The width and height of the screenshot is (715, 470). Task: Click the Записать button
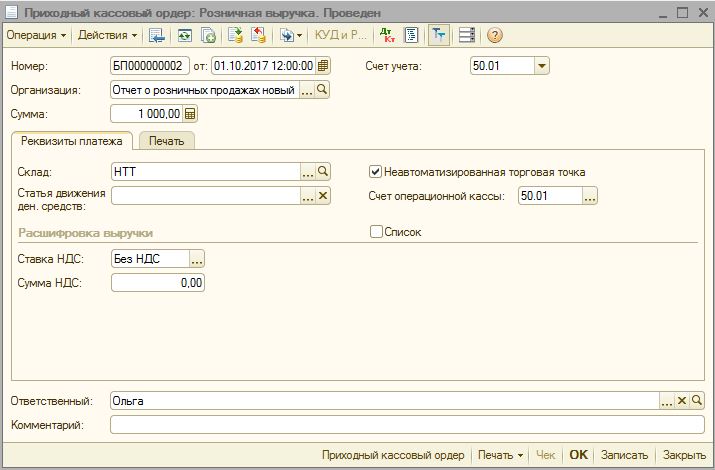coord(625,455)
